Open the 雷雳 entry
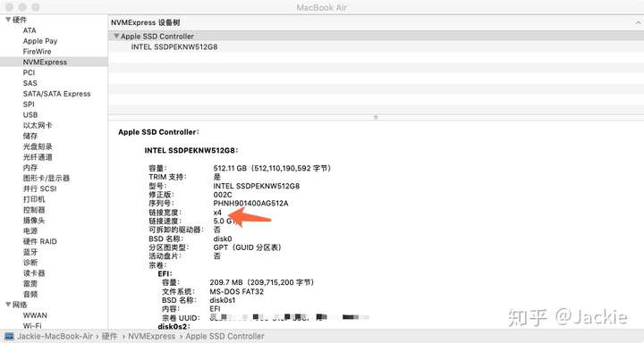This screenshot has height=343, width=644. pyautogui.click(x=30, y=283)
